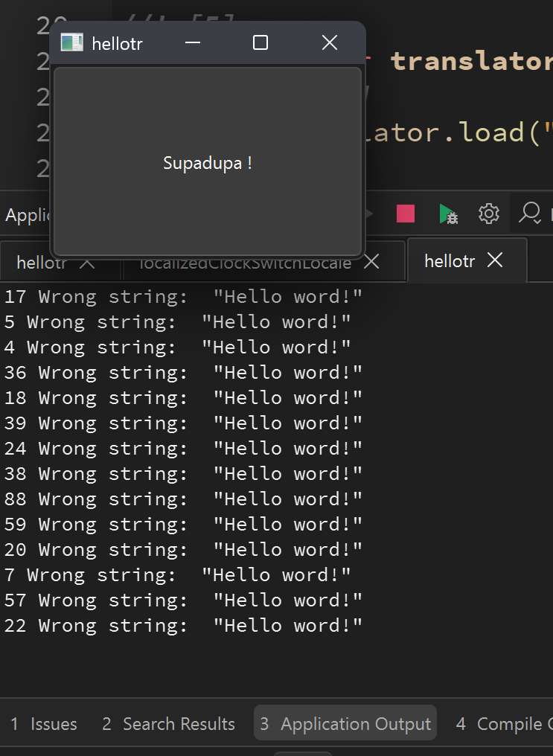Switch to Application Output pane
Screen dimensions: 553x756
point(345,724)
